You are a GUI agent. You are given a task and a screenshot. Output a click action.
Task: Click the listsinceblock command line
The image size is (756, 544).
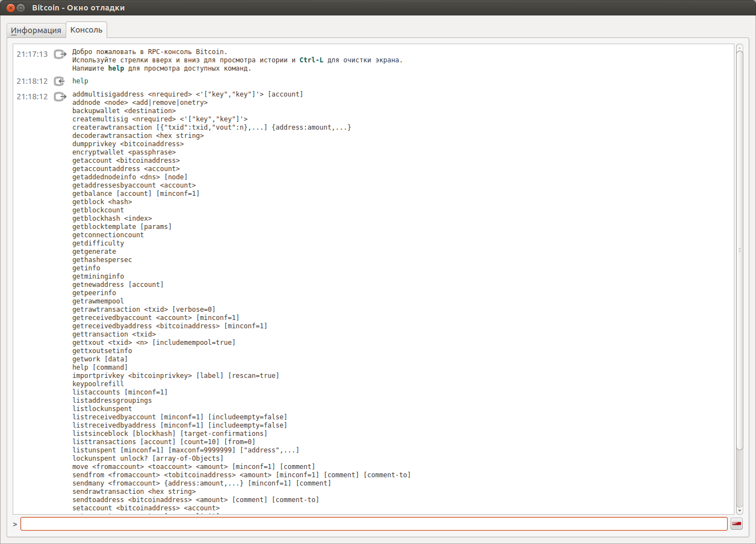tap(170, 434)
